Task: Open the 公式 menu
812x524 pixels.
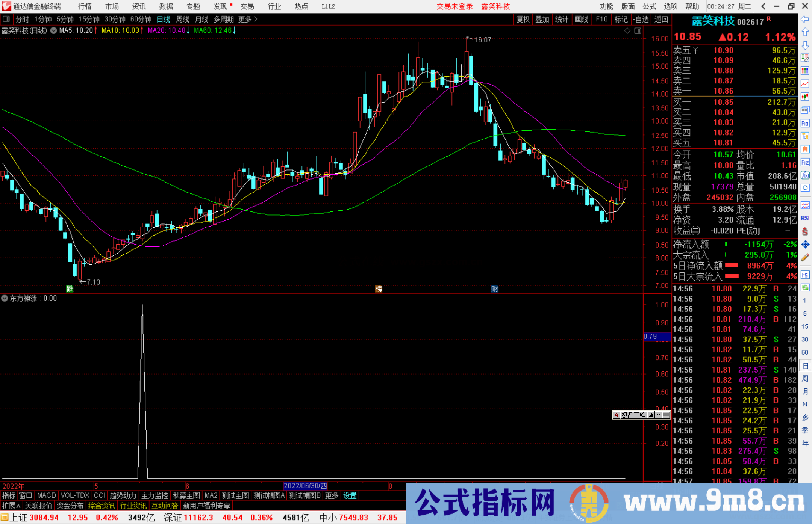Action: point(649,6)
